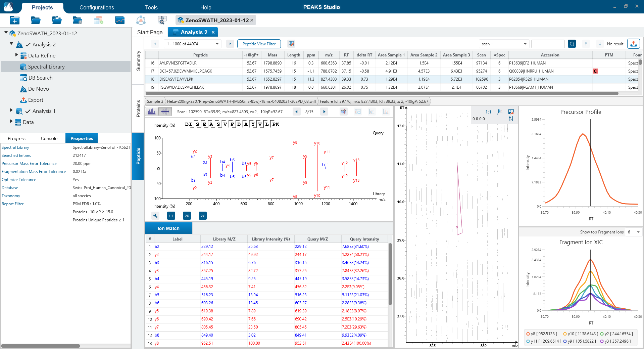Switch to the Console tab
644x349 pixels.
(49, 138)
